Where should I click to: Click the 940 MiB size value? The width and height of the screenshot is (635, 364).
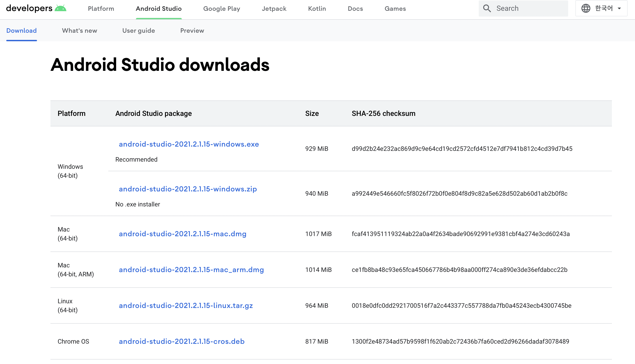coord(317,193)
